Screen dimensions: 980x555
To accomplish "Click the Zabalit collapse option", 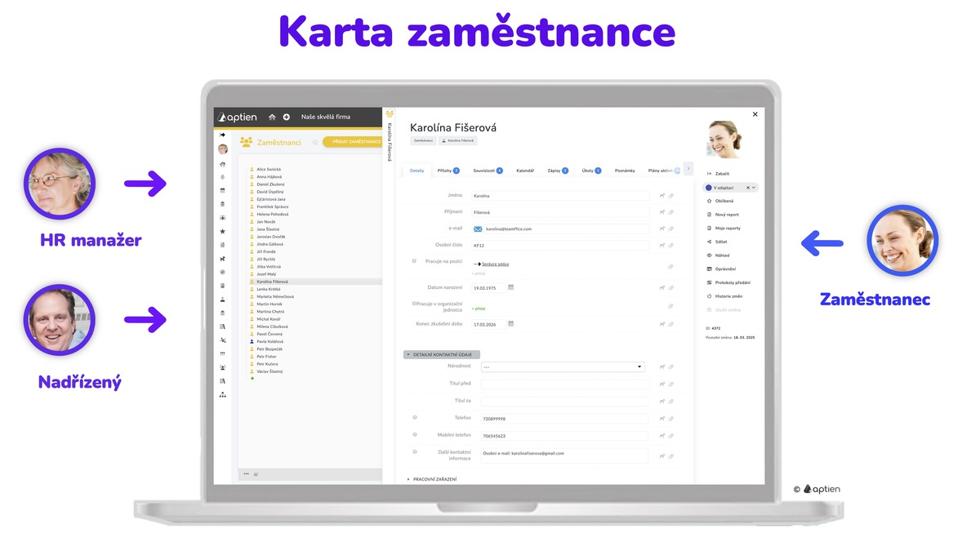I will coord(719,174).
